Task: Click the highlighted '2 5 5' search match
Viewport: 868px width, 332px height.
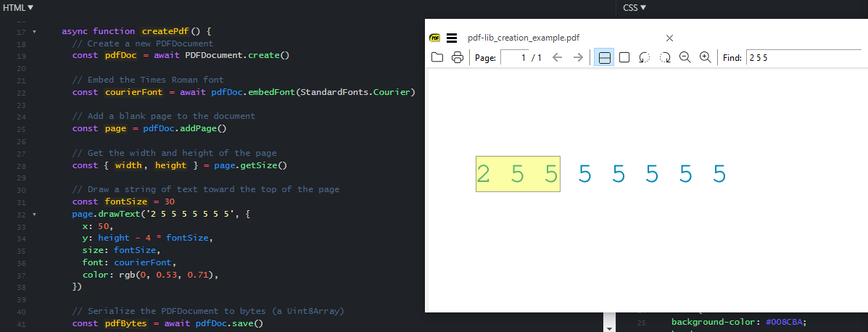Action: 518,174
